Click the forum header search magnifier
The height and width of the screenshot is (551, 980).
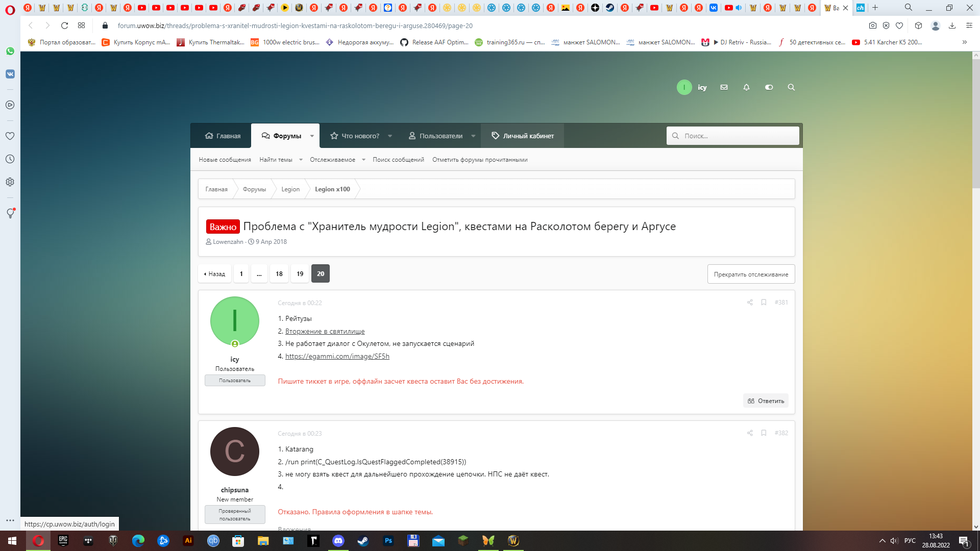pos(791,87)
